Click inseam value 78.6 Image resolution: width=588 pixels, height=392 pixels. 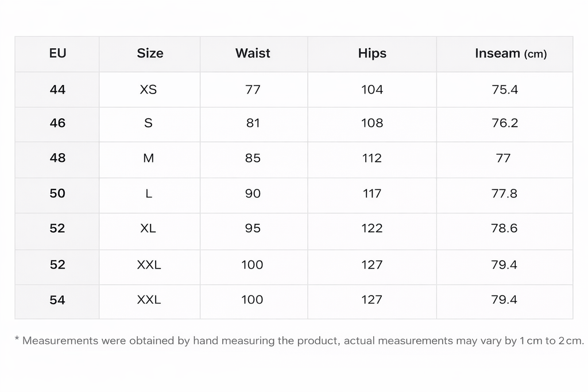(505, 228)
